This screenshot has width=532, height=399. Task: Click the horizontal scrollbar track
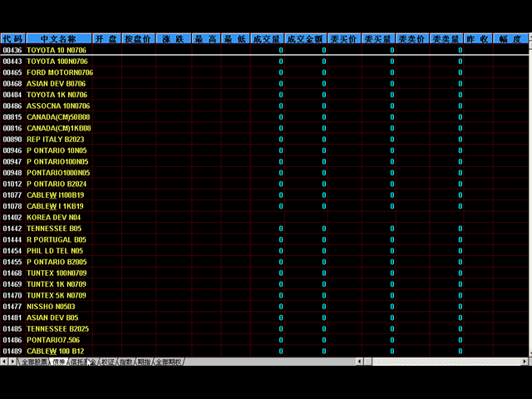446,362
